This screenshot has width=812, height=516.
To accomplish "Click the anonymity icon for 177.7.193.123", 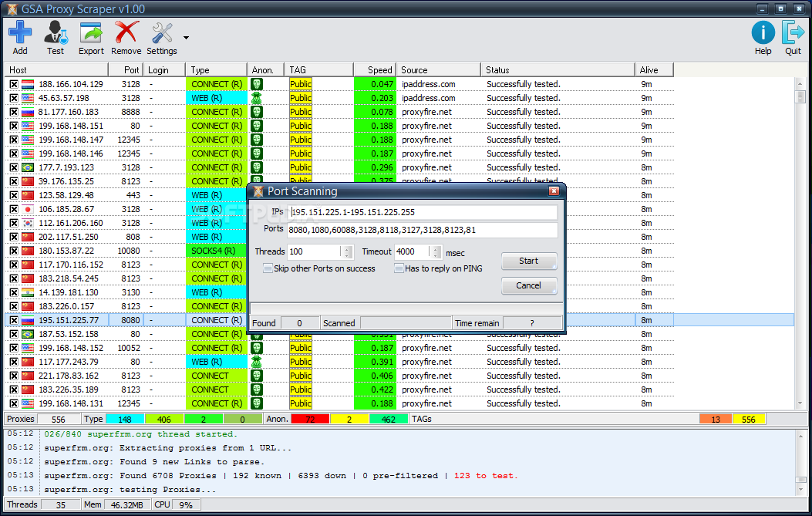I will tap(256, 167).
